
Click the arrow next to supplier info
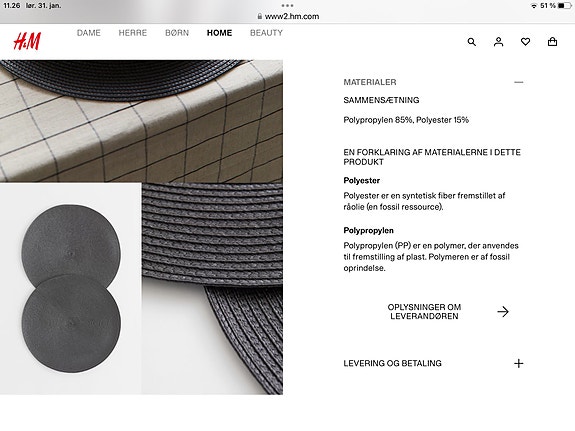[x=503, y=312]
